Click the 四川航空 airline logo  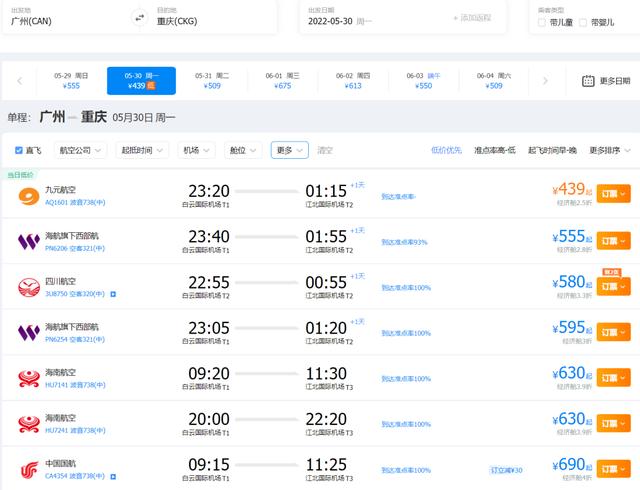(x=29, y=287)
